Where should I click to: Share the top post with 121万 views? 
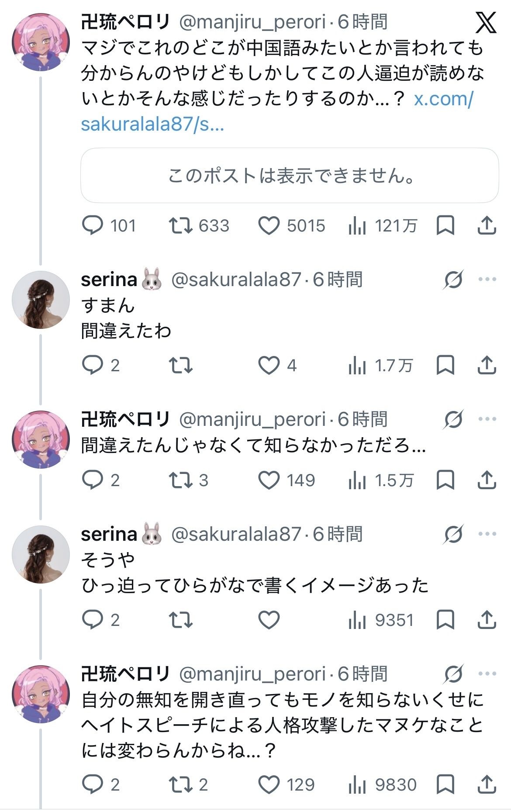tap(486, 226)
